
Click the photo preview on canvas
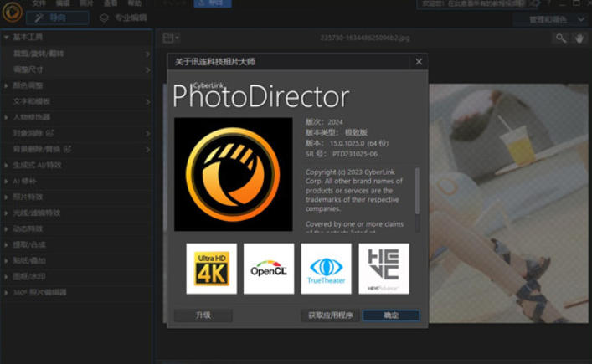pyautogui.click(x=508, y=203)
